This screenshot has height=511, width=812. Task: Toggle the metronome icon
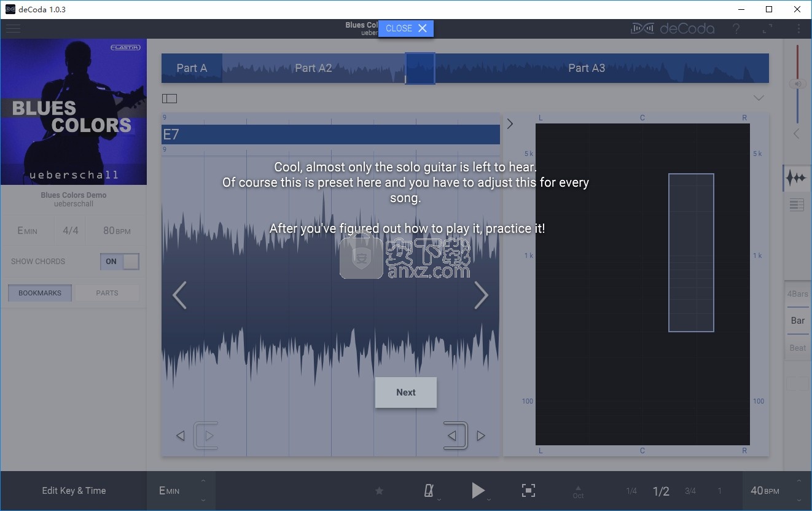[x=429, y=490]
